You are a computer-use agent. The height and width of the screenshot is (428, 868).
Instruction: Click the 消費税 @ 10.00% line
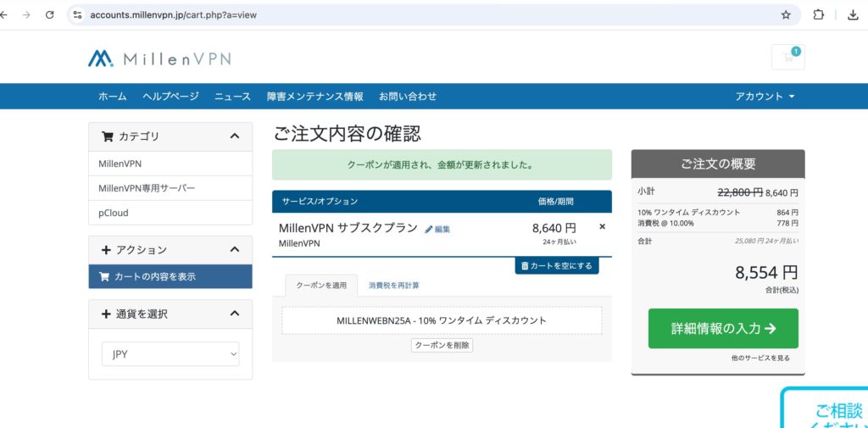click(665, 223)
